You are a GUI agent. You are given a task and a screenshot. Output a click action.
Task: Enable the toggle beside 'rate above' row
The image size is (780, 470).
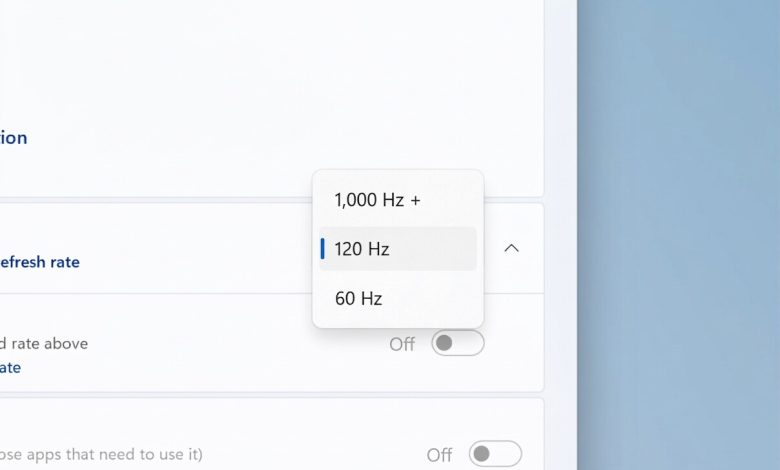(x=457, y=343)
